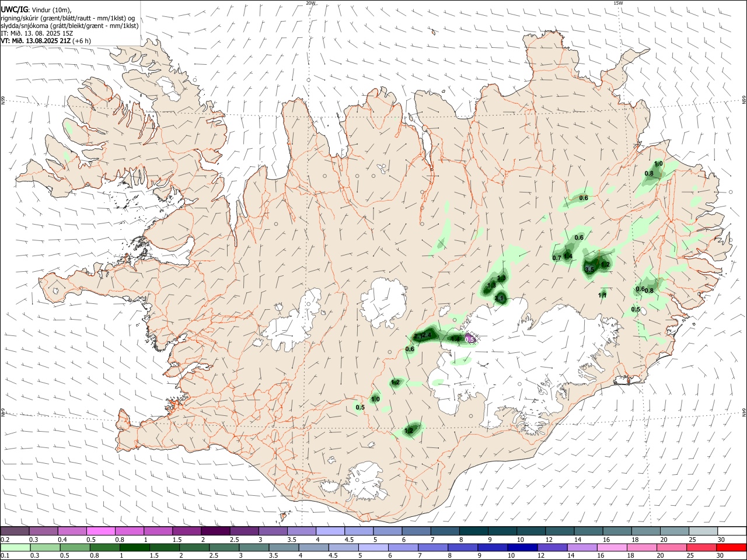
Task: Click the '0.4' snow legend label
Action: coord(62,540)
